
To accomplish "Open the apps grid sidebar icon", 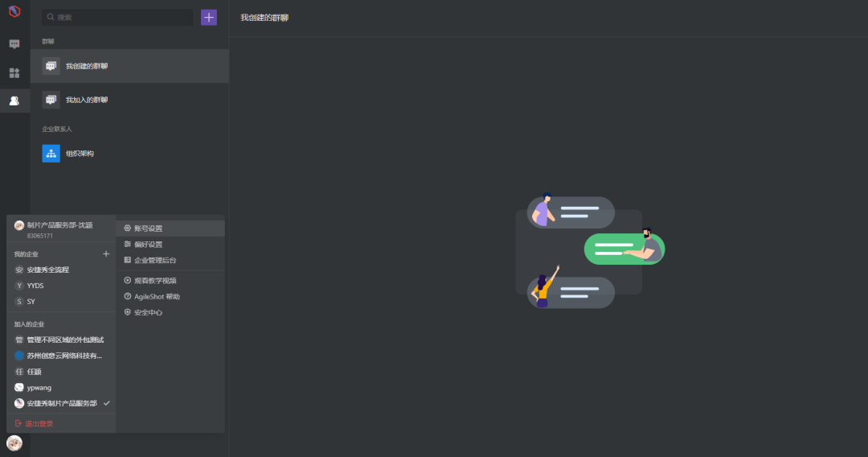I will [14, 72].
